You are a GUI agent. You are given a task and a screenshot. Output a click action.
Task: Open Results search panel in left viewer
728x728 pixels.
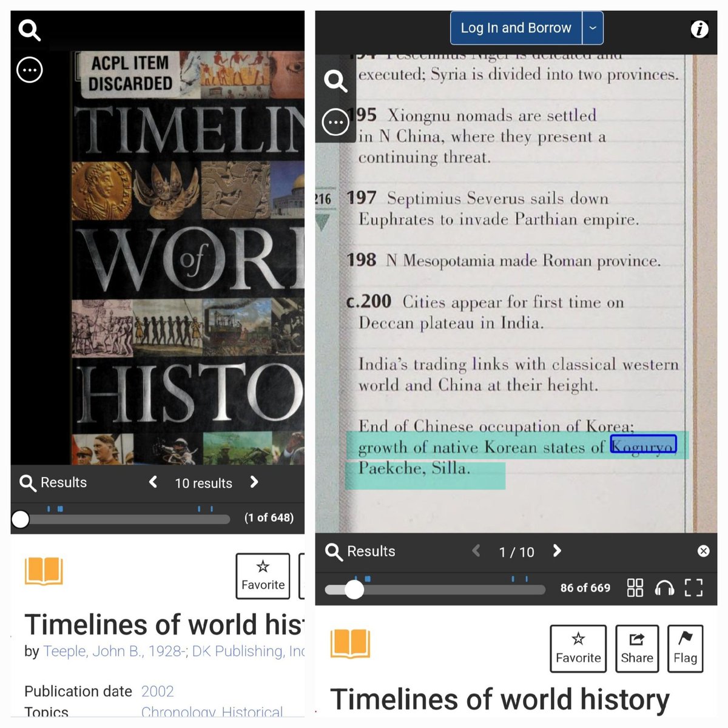(x=53, y=483)
